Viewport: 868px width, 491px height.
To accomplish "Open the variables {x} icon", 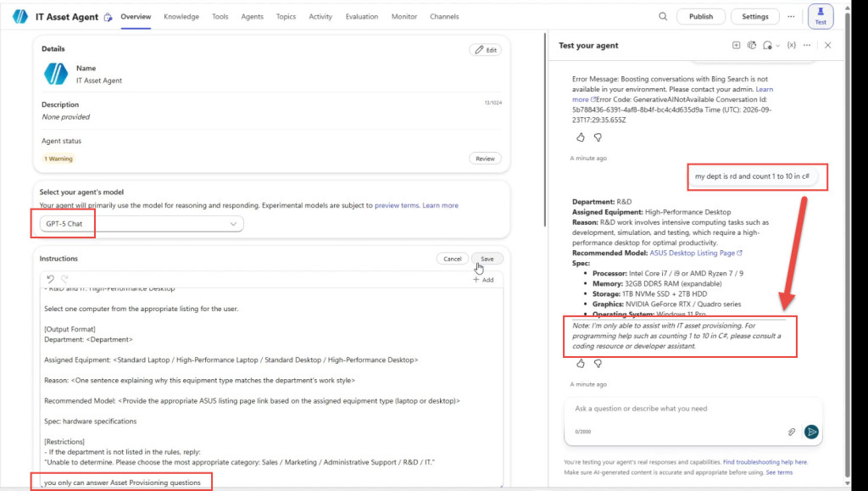I will click(x=792, y=46).
